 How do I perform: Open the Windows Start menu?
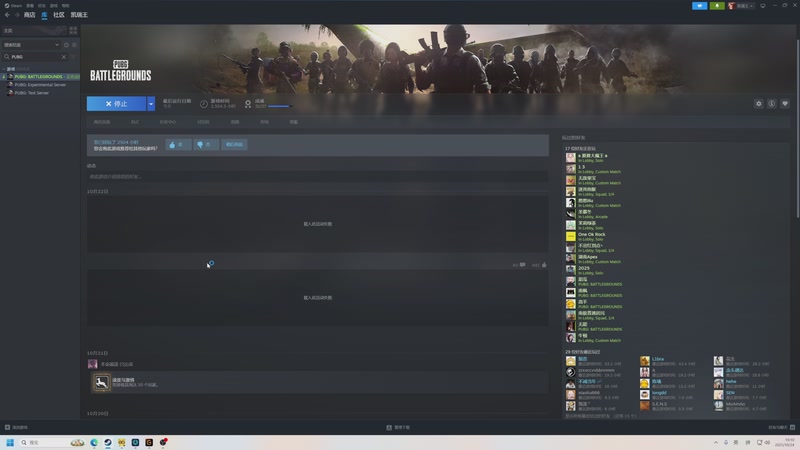click(10, 442)
